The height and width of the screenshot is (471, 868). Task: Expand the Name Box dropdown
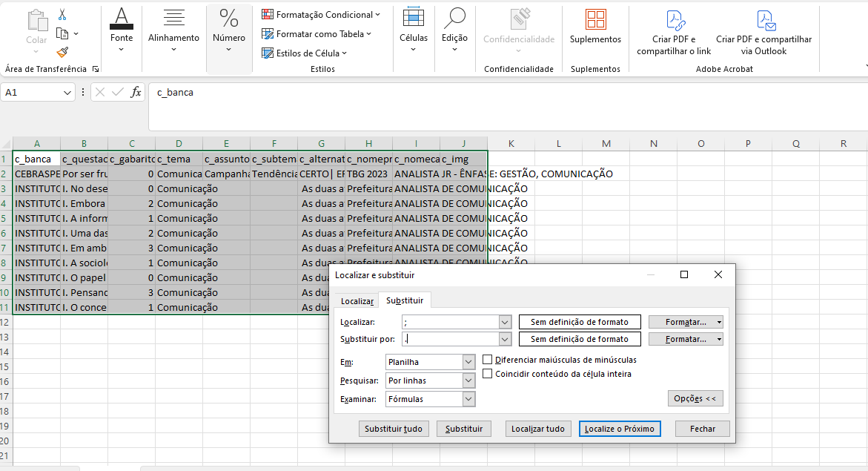click(x=67, y=93)
